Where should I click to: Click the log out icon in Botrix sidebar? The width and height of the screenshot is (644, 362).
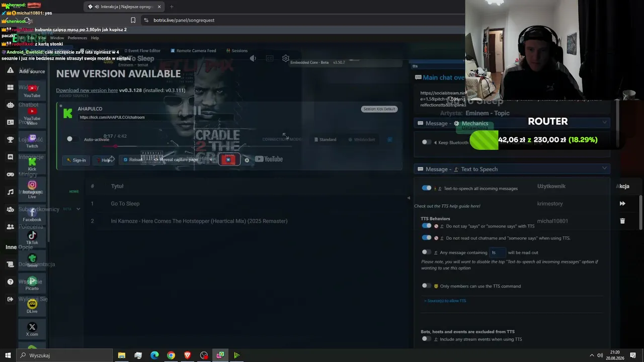(x=10, y=299)
